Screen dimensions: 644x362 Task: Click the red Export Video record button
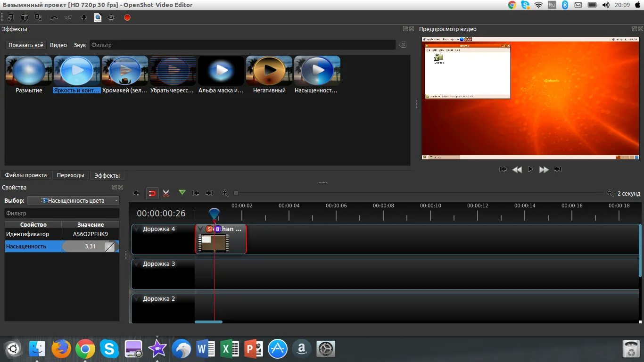[x=127, y=17]
